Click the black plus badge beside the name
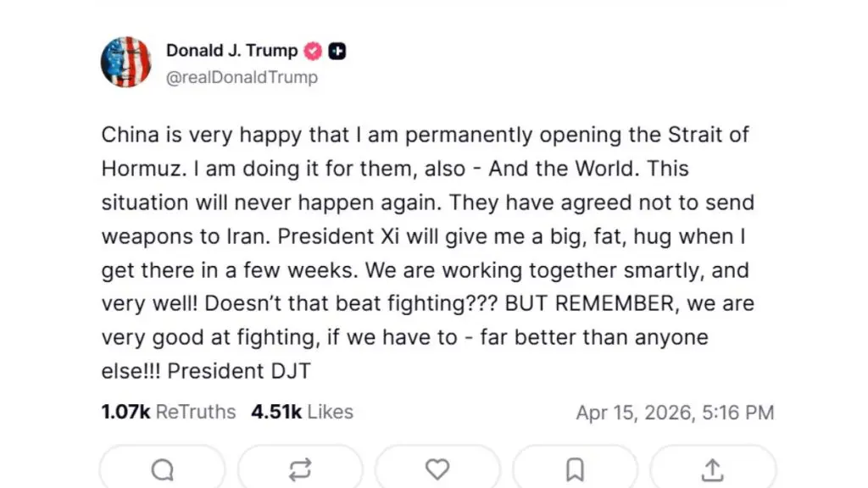The image size is (868, 488). [x=337, y=51]
